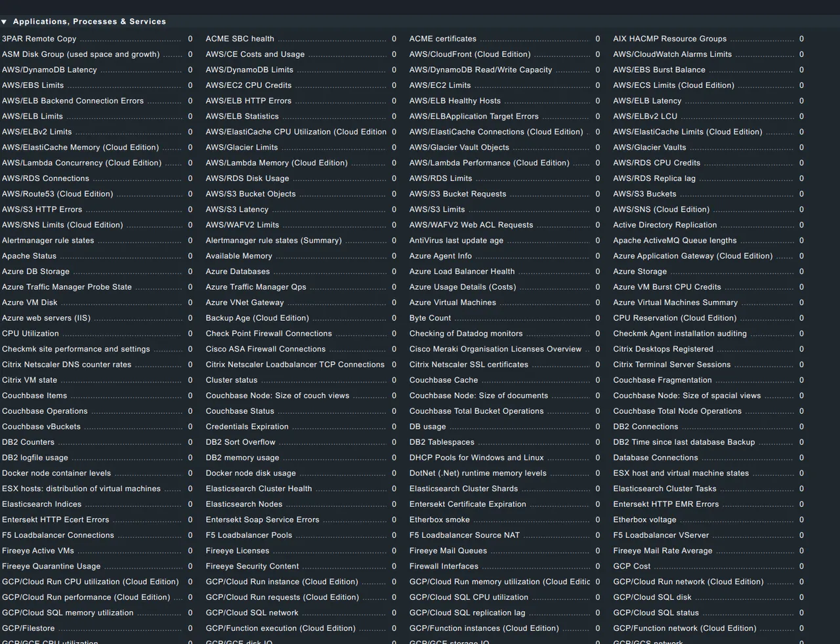Open AIX HACMP Resource Groups

click(x=670, y=39)
